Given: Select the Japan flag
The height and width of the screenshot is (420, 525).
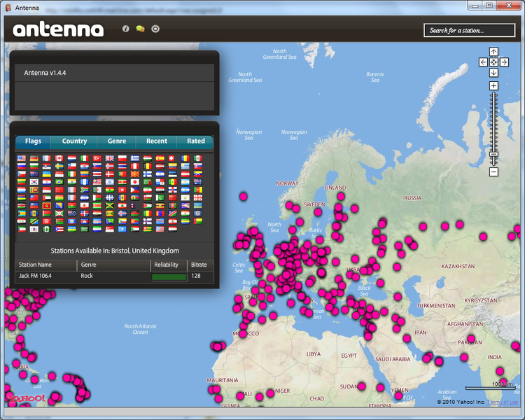Looking at the screenshot, I should (x=135, y=182).
